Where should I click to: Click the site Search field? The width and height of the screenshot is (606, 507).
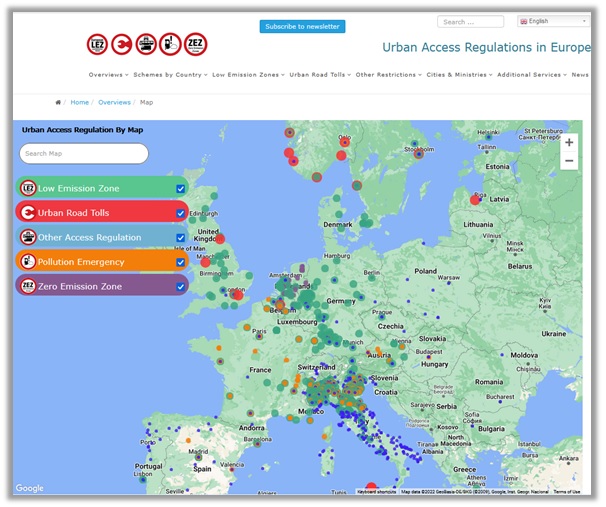click(470, 22)
